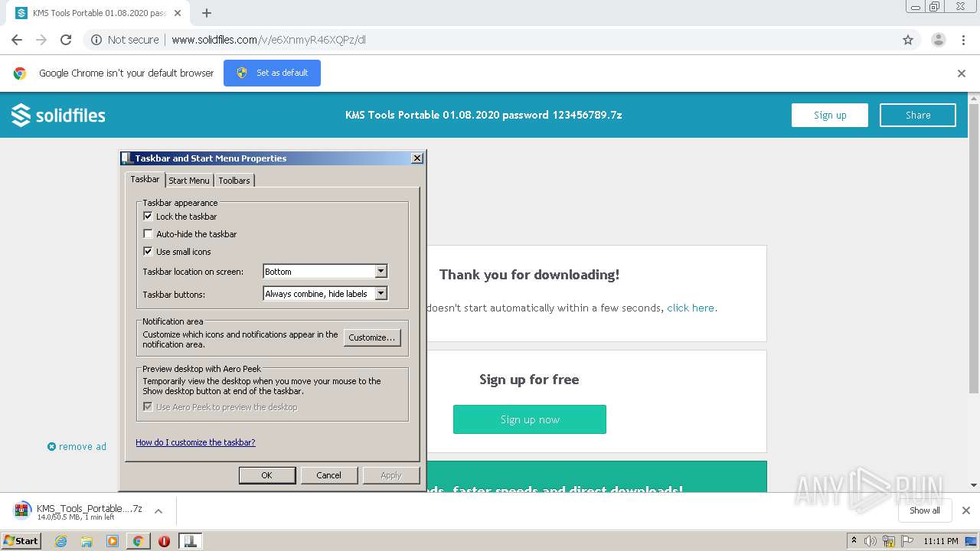Image resolution: width=980 pixels, height=551 pixels.
Task: Close Taskbar and Start Menu Properties dialog
Action: pyautogui.click(x=417, y=158)
